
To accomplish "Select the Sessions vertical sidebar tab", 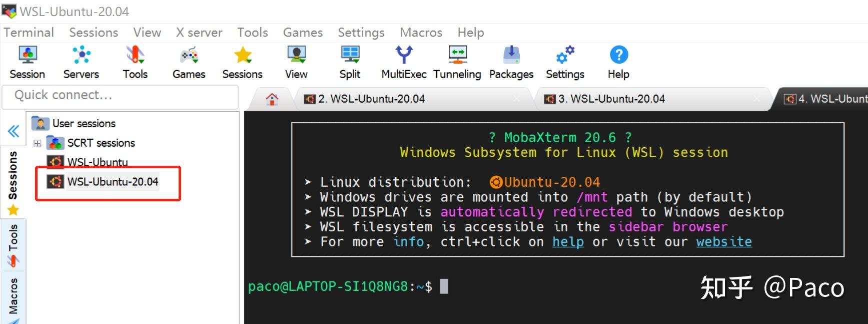I will [13, 183].
